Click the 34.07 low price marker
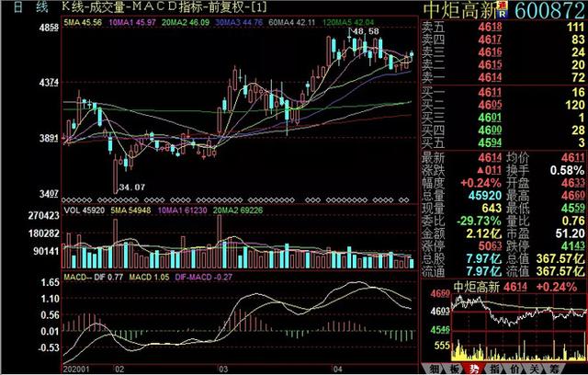 131,187
